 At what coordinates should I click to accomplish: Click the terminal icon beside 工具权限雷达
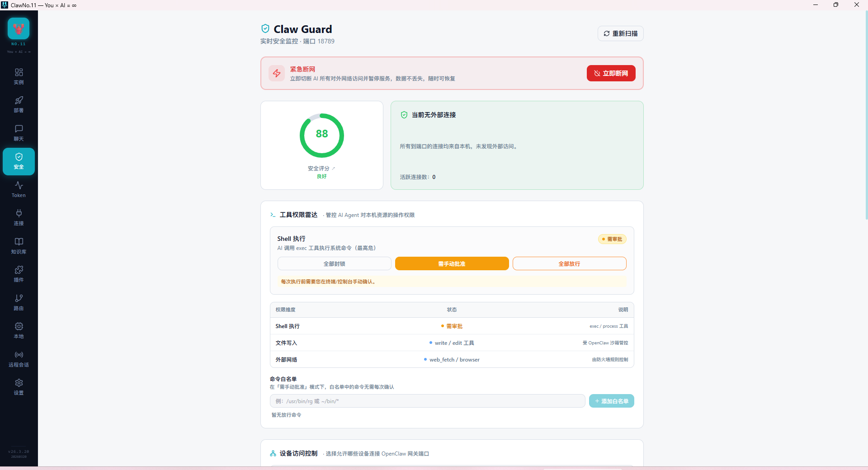273,215
